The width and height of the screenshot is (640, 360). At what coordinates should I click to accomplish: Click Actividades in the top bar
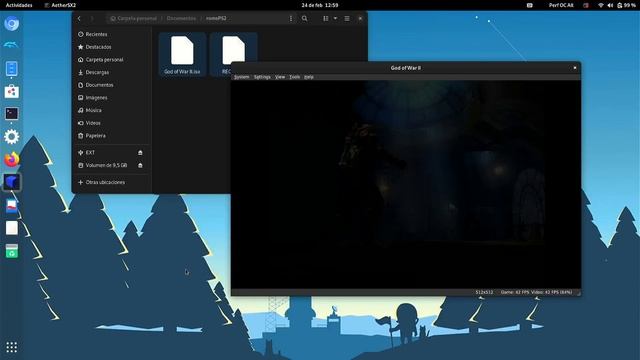pos(19,5)
